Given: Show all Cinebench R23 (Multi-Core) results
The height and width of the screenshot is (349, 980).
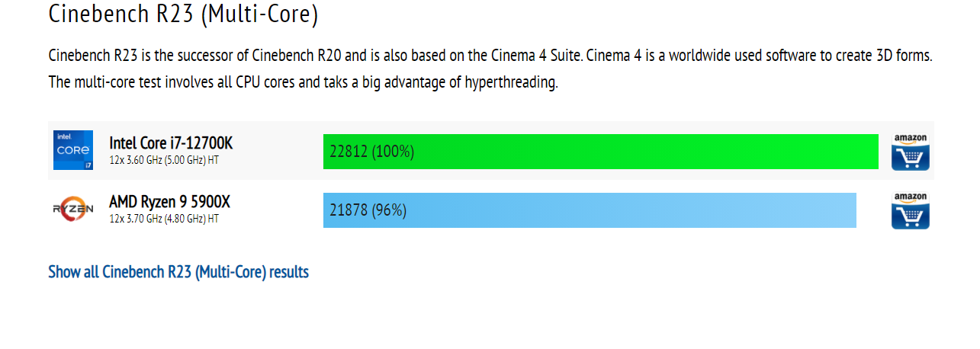Looking at the screenshot, I should pyautogui.click(x=178, y=272).
